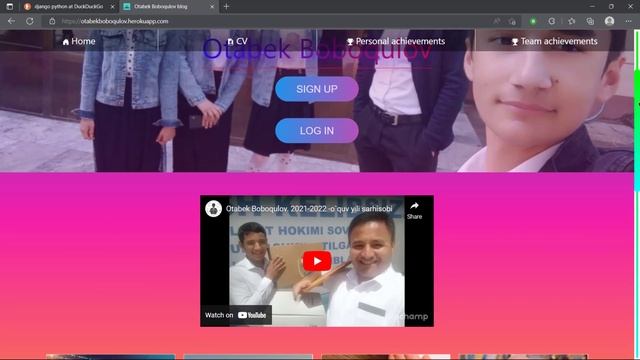Open the green extension icon

click(x=533, y=21)
